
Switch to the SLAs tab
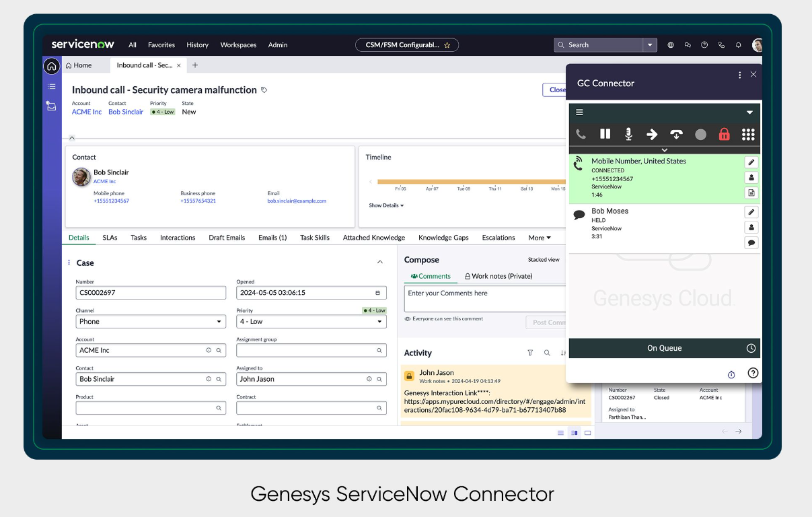pyautogui.click(x=110, y=238)
